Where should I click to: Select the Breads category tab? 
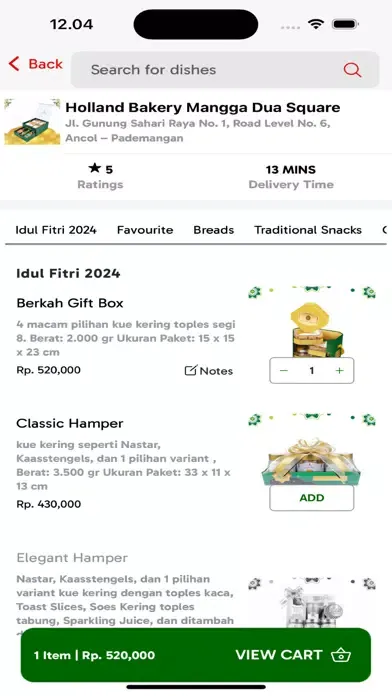click(214, 230)
